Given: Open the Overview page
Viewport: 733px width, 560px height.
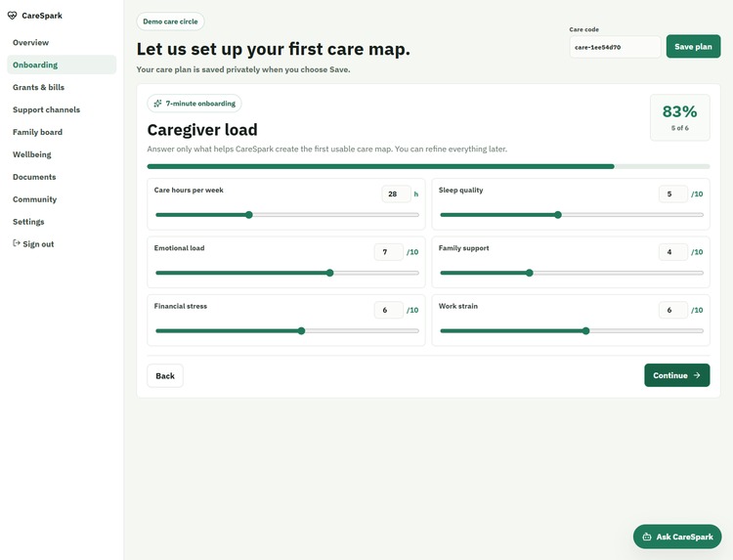Looking at the screenshot, I should [62, 43].
